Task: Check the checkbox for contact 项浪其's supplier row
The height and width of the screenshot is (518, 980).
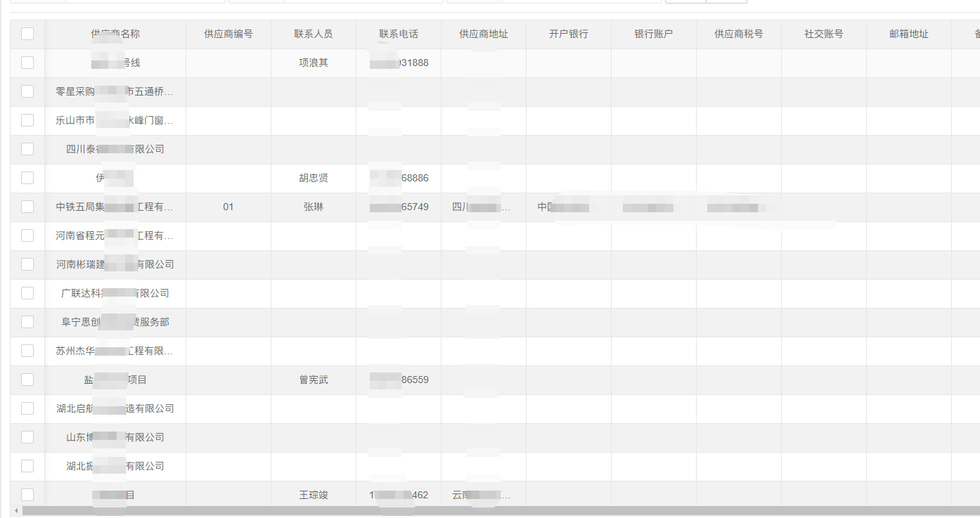Action: click(x=27, y=63)
